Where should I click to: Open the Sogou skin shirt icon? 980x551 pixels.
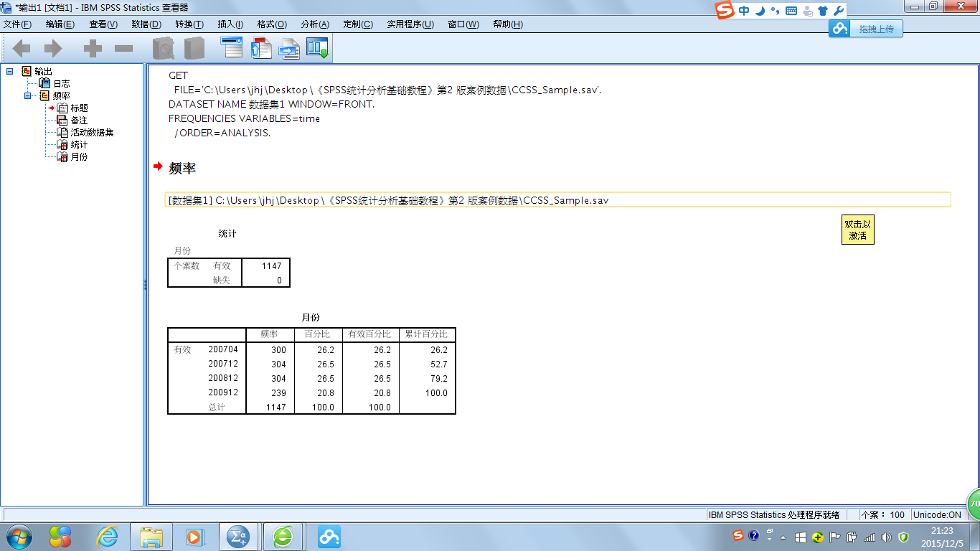(823, 11)
